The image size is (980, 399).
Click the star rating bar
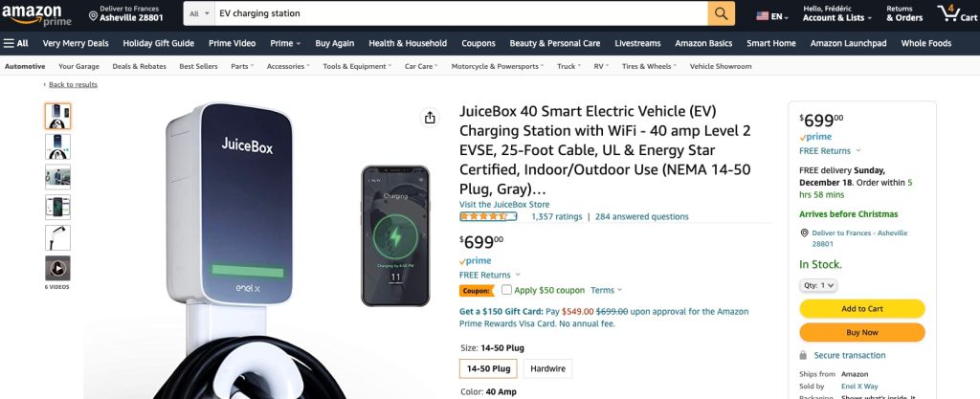[488, 216]
